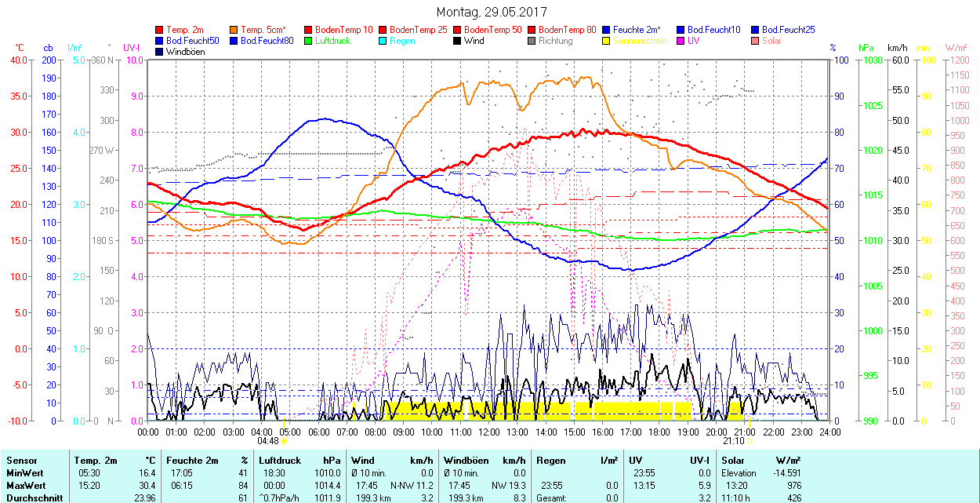Click the chart title Montag, 29.05.2017

tap(491, 12)
